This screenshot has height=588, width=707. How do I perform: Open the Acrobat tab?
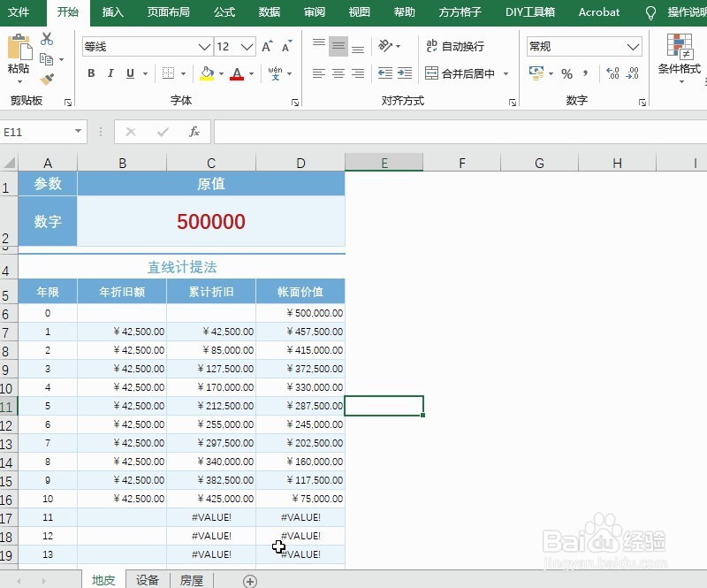point(599,12)
